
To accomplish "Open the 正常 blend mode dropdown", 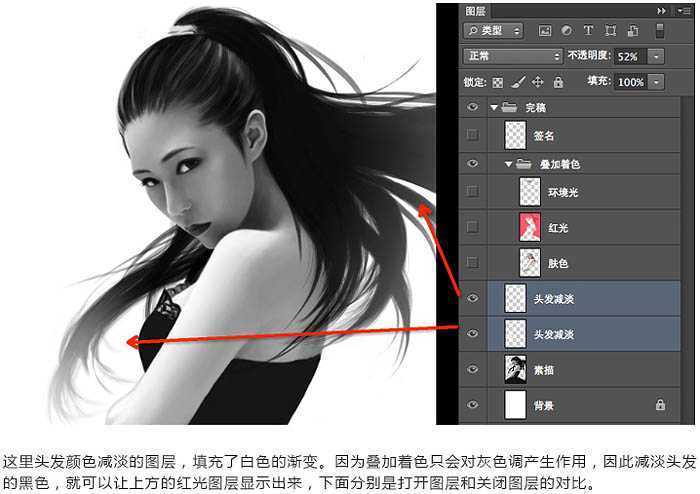I will pos(512,56).
